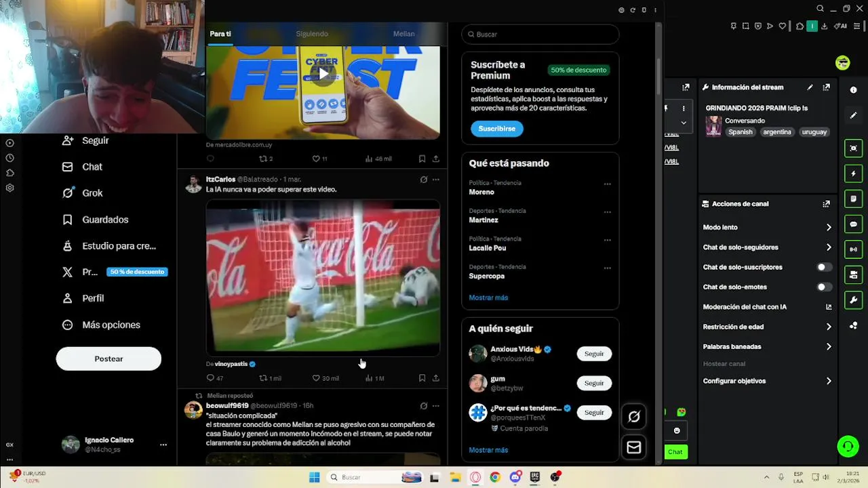Click the download icon in browser toolbar

[824, 26]
